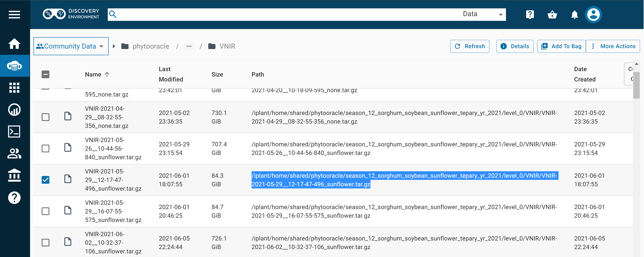The image size is (644, 257).
Task: Click last modified 2021-06-05 22:24:44
Action: pyautogui.click(x=174, y=242)
